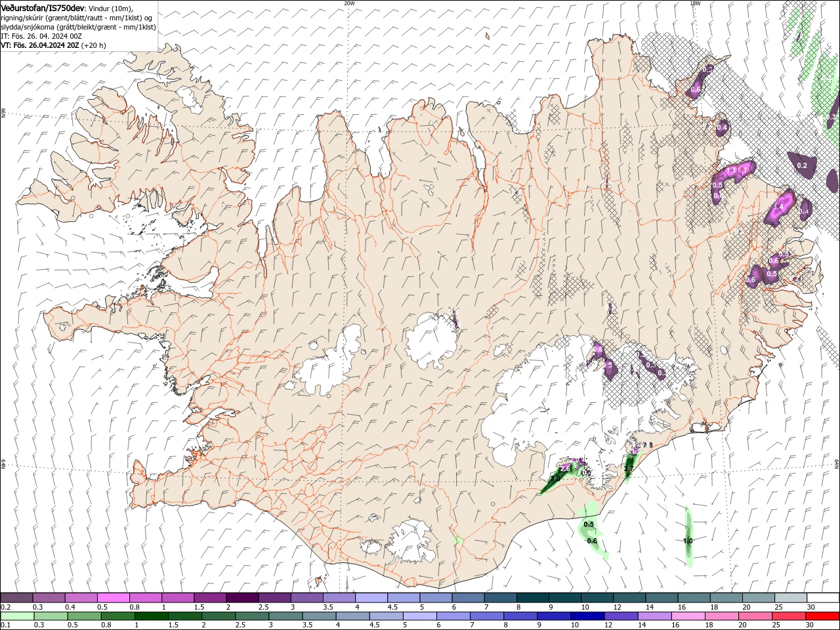Click the '2.5' label in the upper snow legend

[x=262, y=607]
